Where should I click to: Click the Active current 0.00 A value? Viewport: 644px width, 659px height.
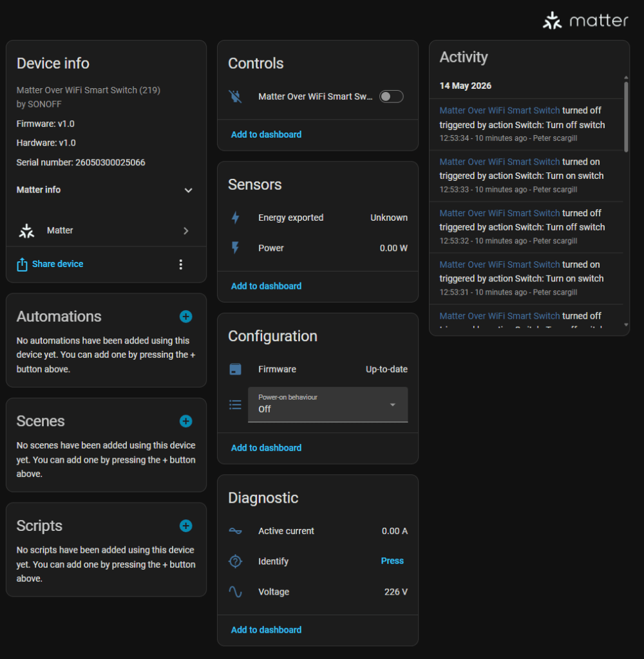click(395, 531)
